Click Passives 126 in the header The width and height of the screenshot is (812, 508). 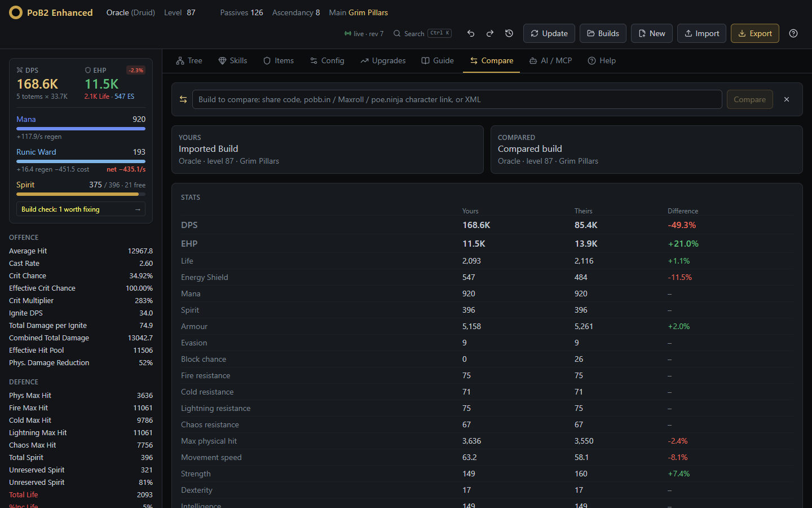[x=241, y=12]
